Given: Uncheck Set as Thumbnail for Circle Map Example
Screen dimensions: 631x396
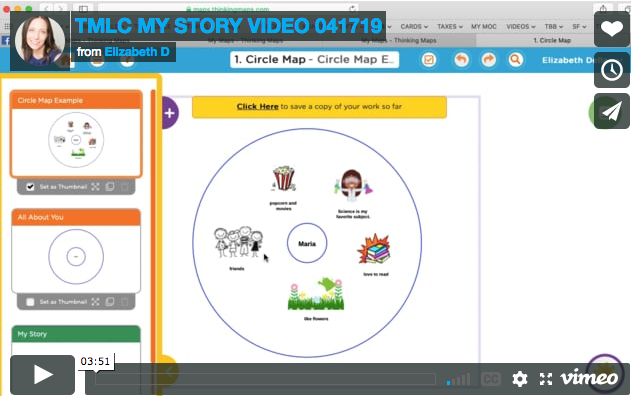Looking at the screenshot, I should 30,187.
